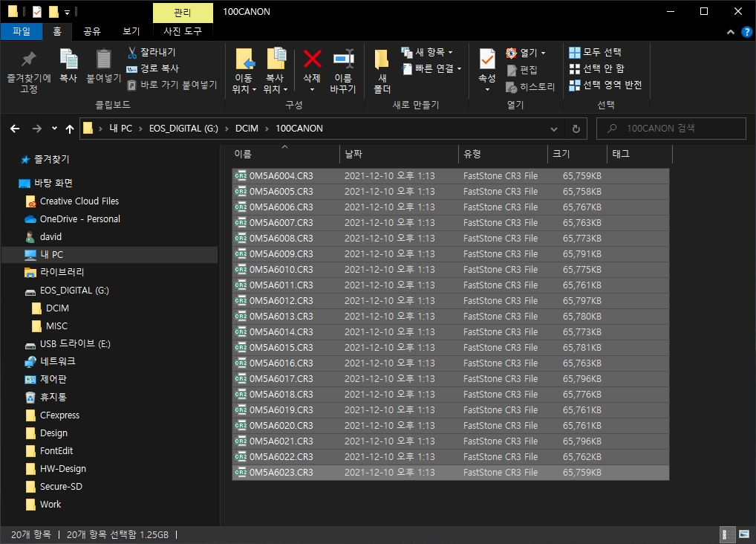Click 모두 선택 (Select all) button
Screen dimensions: 756x544
[595, 52]
